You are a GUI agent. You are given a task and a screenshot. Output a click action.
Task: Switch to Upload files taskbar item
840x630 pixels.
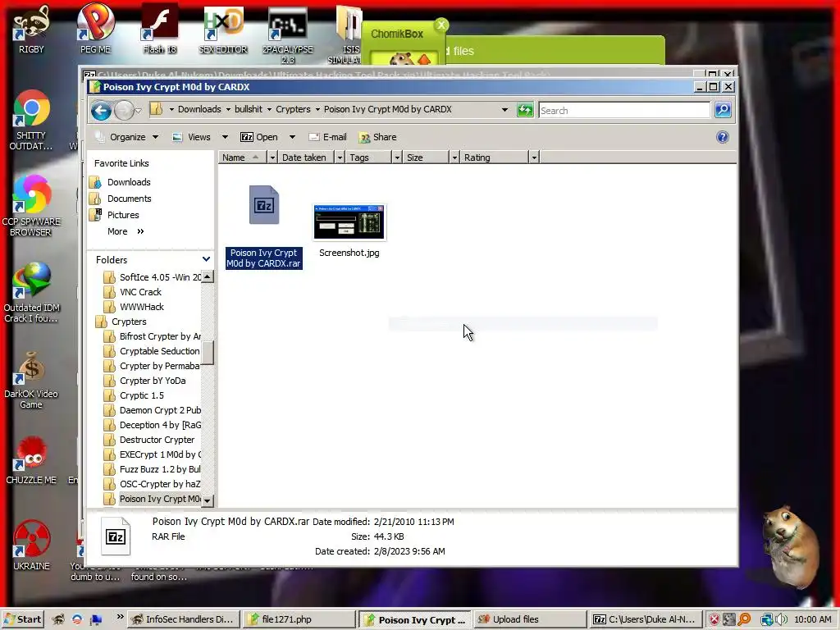coord(529,619)
